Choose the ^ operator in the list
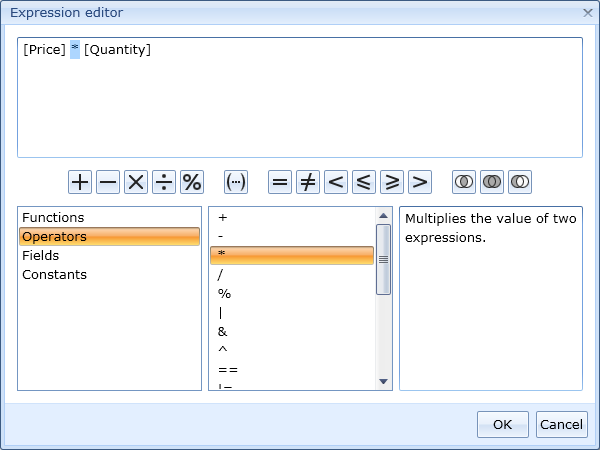Viewport: 600px width, 450px height. 292,351
